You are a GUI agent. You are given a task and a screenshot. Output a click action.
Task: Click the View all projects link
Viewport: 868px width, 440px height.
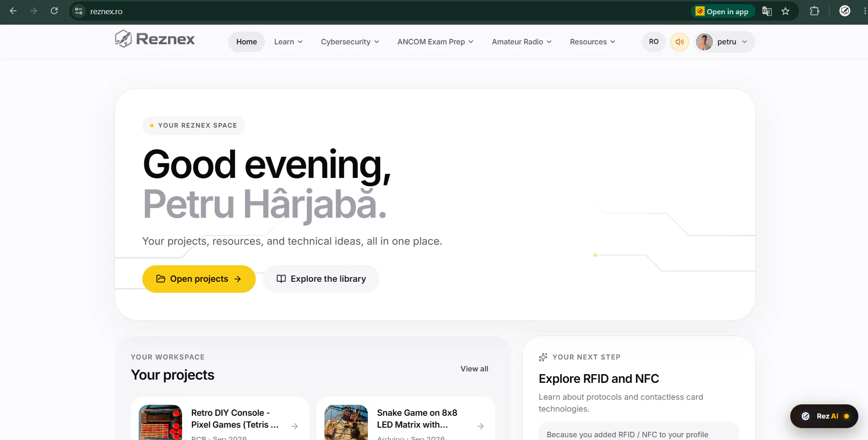tap(474, 369)
